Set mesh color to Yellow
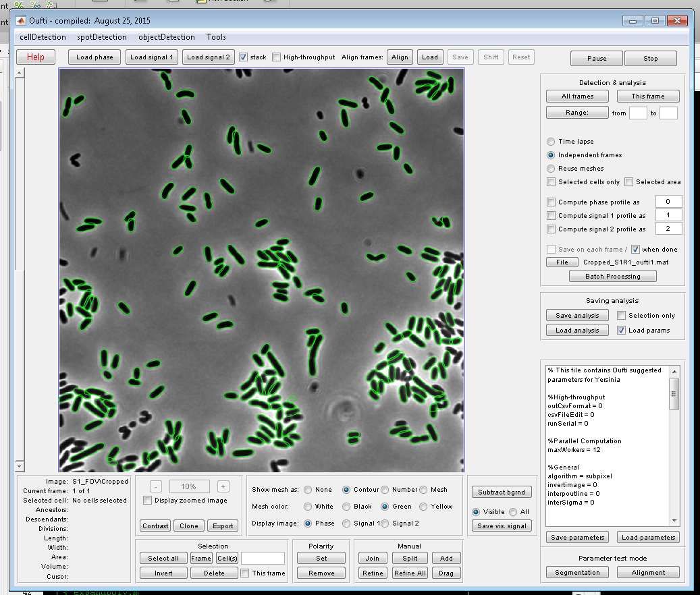Image resolution: width=700 pixels, height=595 pixels. pyautogui.click(x=424, y=507)
